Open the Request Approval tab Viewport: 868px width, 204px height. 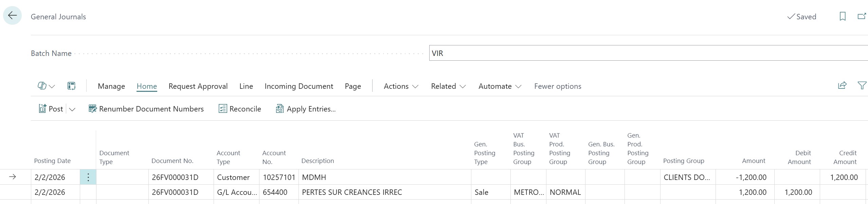click(x=198, y=86)
